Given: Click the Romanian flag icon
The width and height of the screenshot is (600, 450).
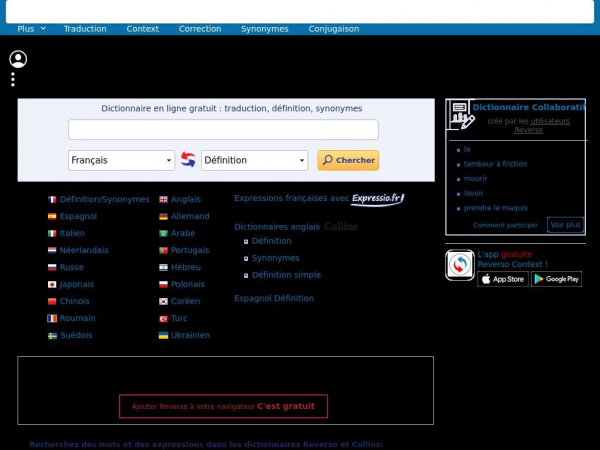Looking at the screenshot, I should (x=52, y=318).
